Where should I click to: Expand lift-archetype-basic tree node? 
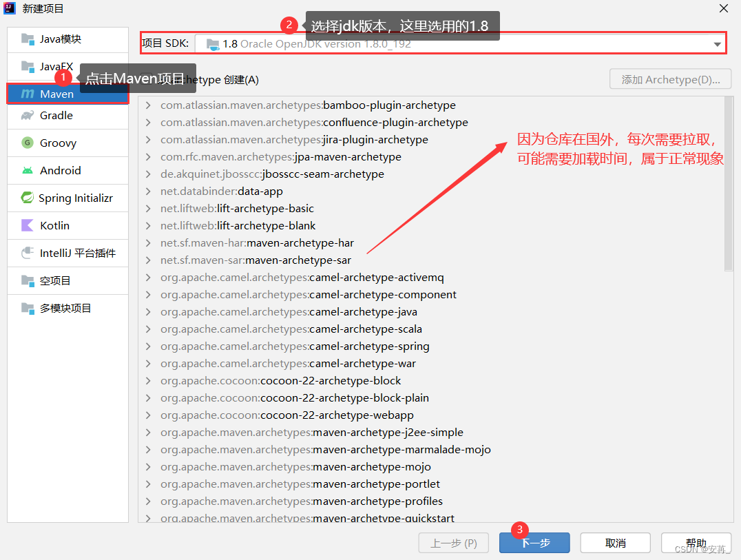[x=148, y=209]
